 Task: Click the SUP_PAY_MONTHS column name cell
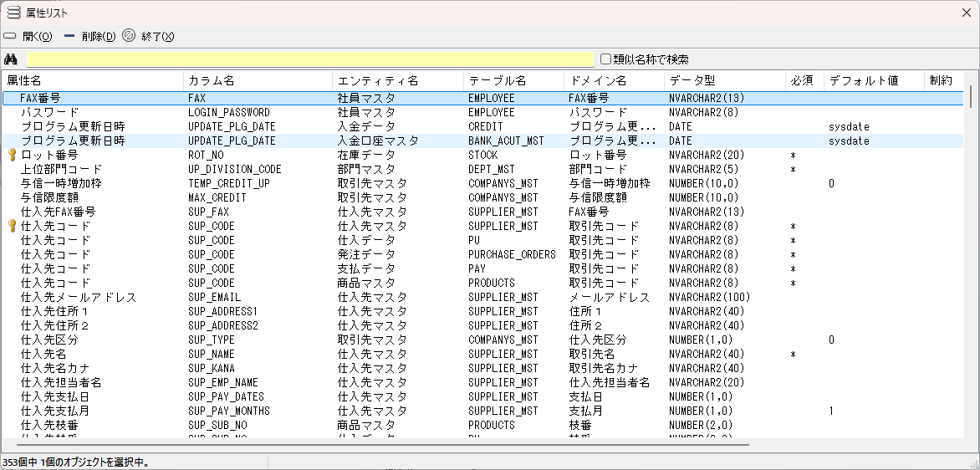click(x=229, y=411)
